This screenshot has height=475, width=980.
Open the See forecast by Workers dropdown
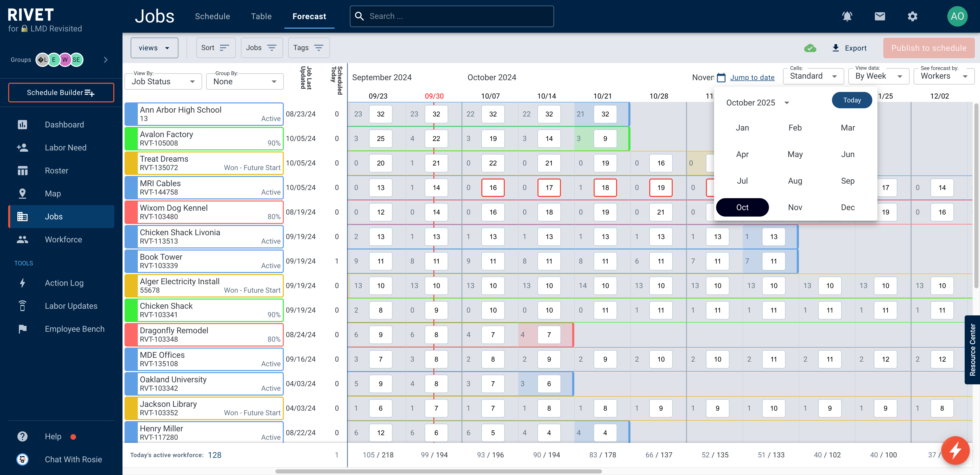coord(944,76)
